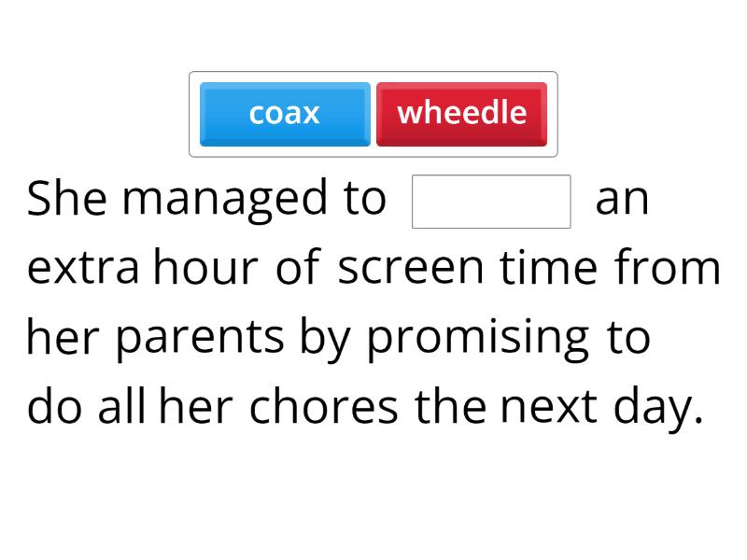This screenshot has height=560, width=747.
Task: Click the word "all" on the last line
Action: [121, 407]
